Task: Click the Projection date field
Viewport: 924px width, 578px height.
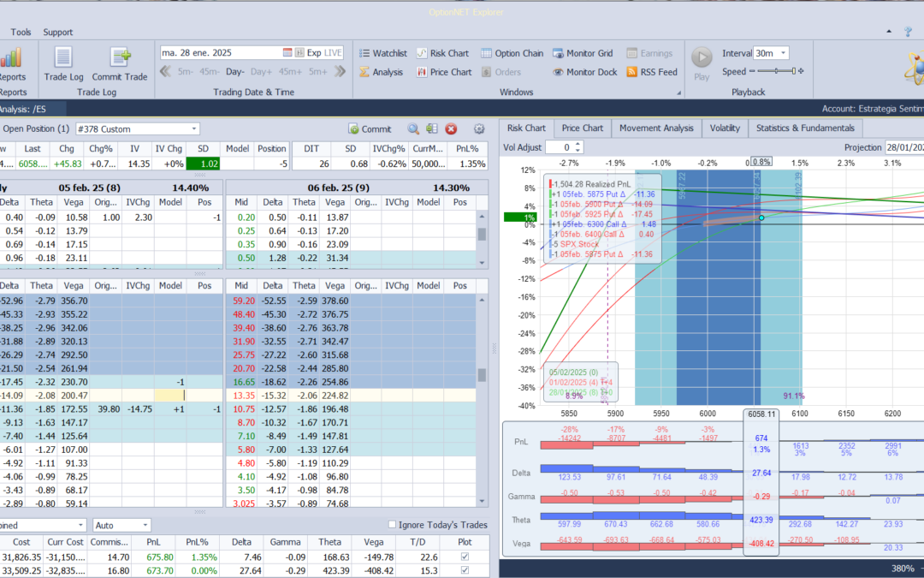Action: [x=903, y=147]
